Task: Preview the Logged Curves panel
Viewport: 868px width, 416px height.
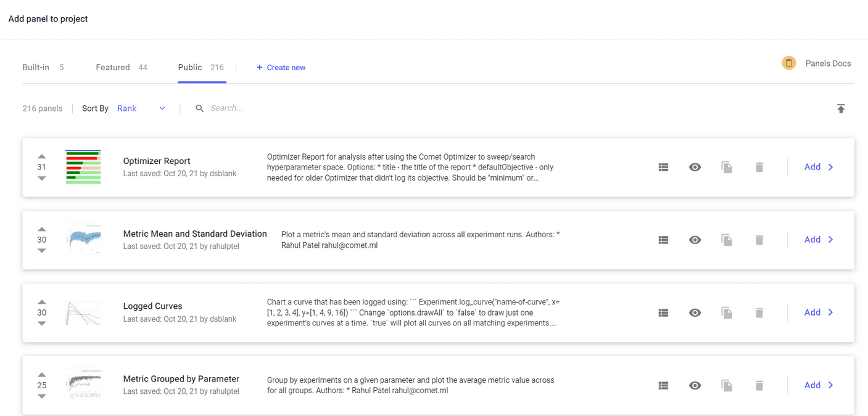Action: pyautogui.click(x=695, y=312)
